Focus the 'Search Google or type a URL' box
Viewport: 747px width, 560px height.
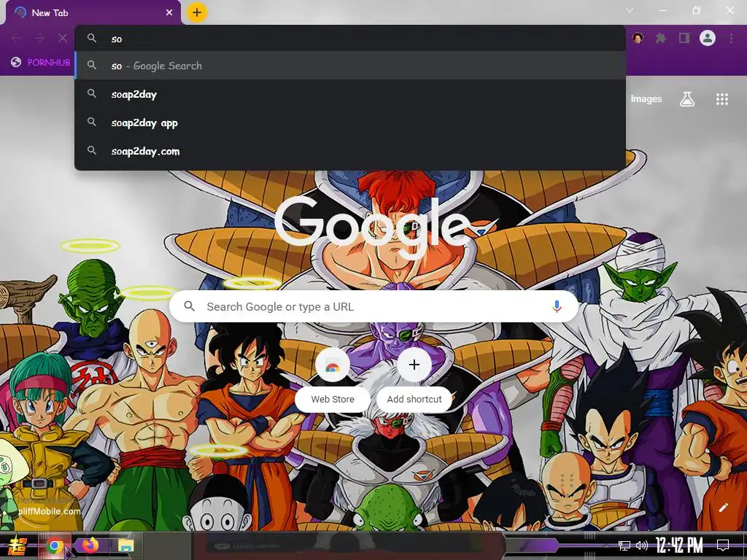374,307
